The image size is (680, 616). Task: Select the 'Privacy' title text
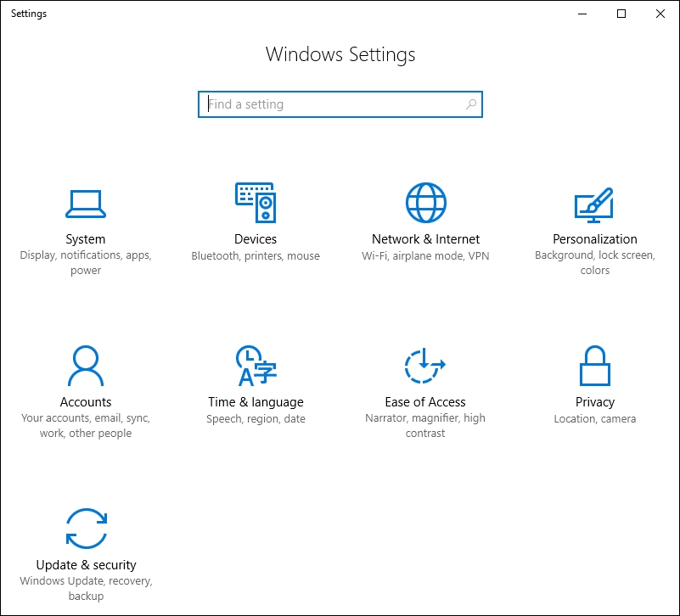(595, 402)
